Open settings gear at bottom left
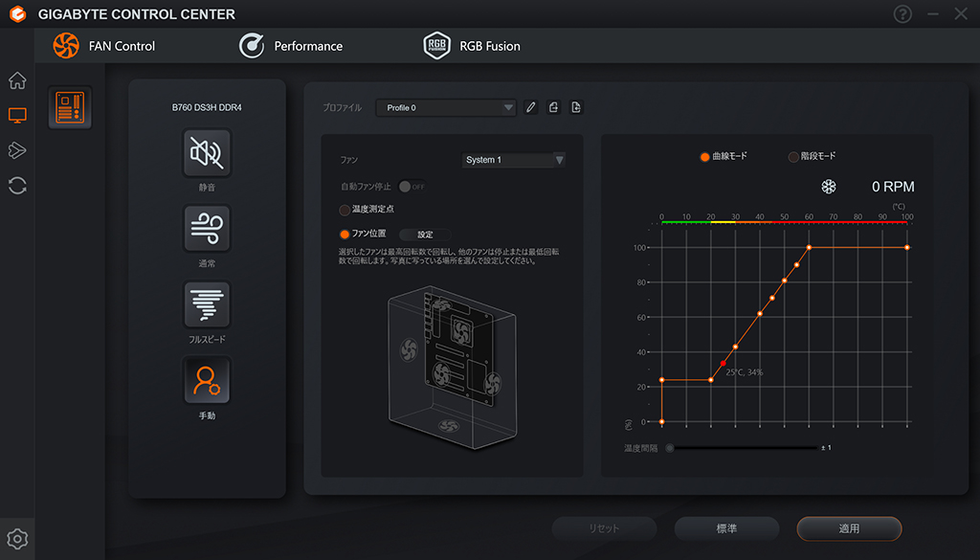This screenshot has height=560, width=980. pyautogui.click(x=17, y=539)
